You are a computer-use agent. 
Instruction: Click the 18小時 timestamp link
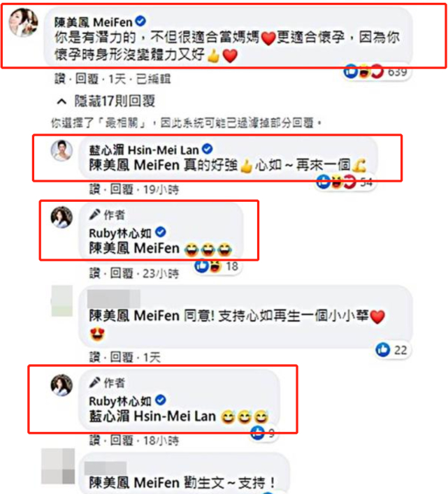(x=161, y=440)
